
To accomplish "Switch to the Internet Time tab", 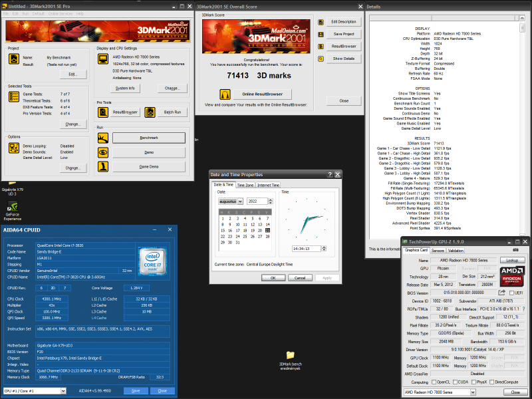I will click(x=268, y=186).
